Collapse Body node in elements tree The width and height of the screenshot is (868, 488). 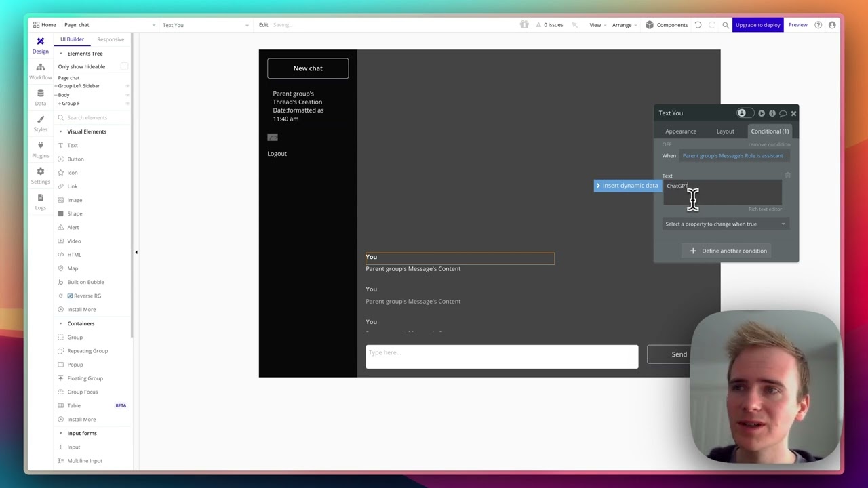[56, 95]
